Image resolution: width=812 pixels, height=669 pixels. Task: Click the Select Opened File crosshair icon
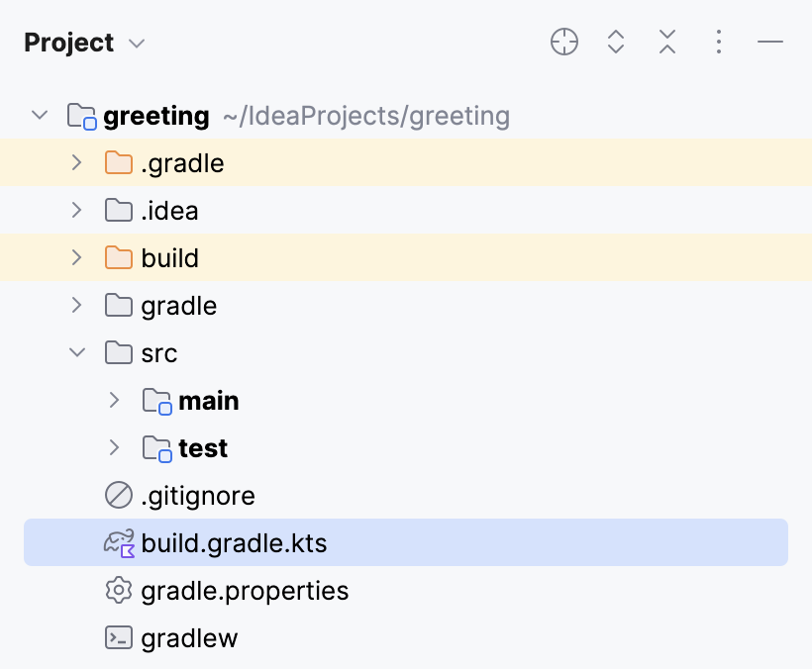click(x=563, y=42)
